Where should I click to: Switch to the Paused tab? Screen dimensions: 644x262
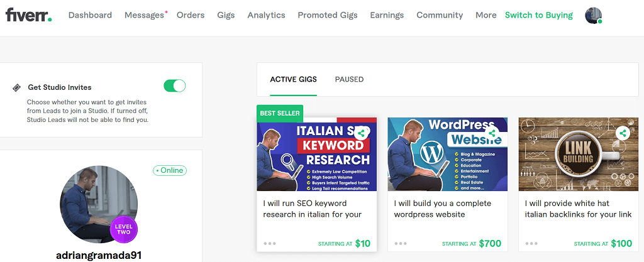tap(349, 80)
